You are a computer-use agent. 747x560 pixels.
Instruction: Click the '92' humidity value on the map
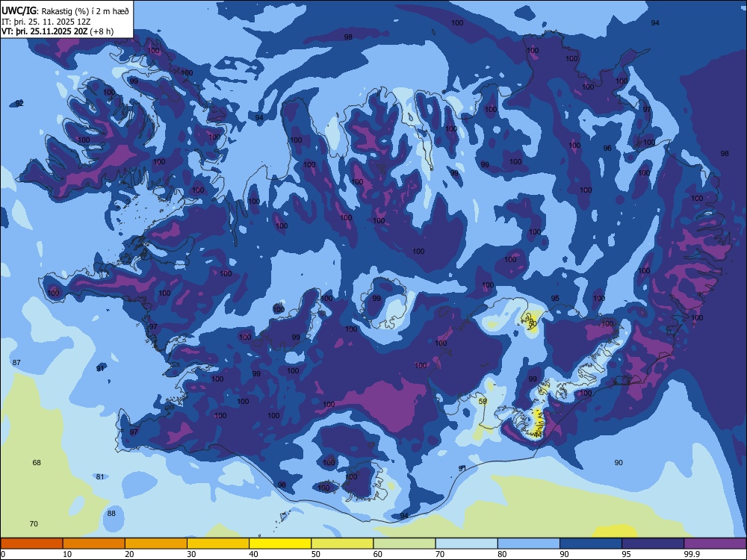19,103
